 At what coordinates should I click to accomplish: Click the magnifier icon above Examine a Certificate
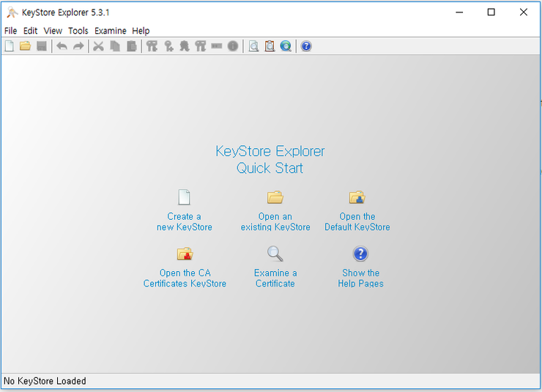[x=275, y=254]
